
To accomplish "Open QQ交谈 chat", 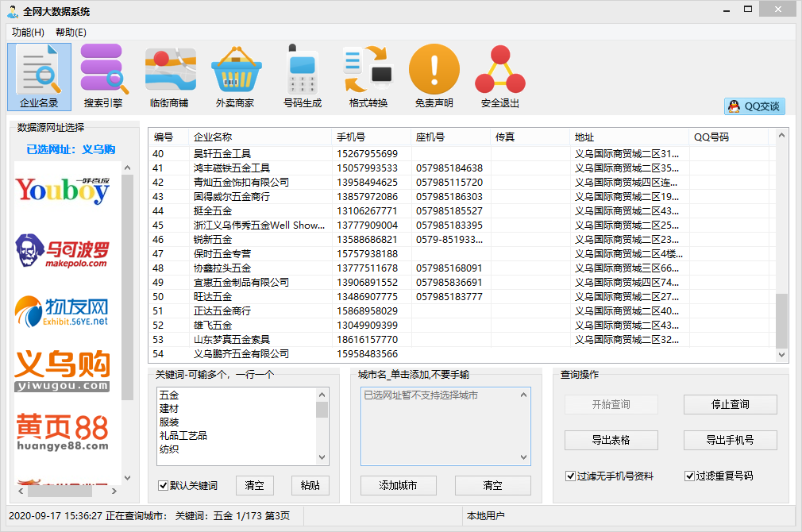I will (x=753, y=106).
